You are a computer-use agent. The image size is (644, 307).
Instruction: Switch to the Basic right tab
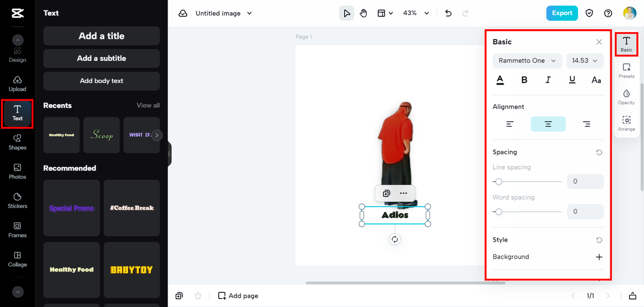626,44
